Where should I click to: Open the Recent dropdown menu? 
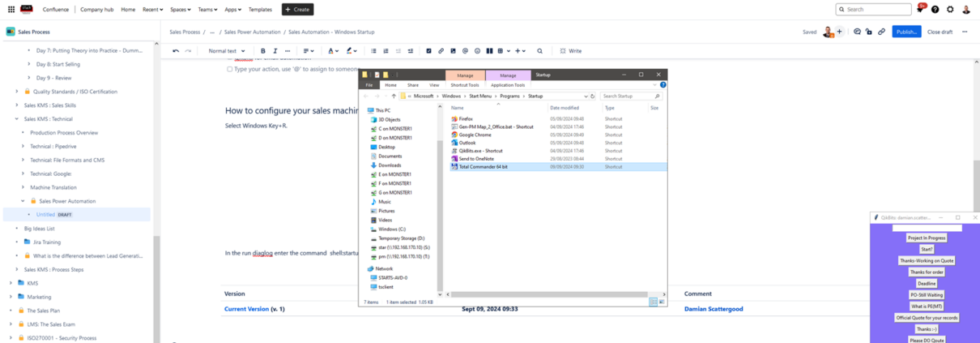tap(152, 10)
